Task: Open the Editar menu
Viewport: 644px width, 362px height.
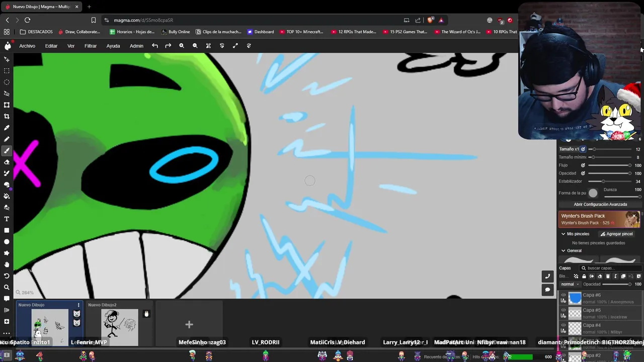Action: pos(51,46)
